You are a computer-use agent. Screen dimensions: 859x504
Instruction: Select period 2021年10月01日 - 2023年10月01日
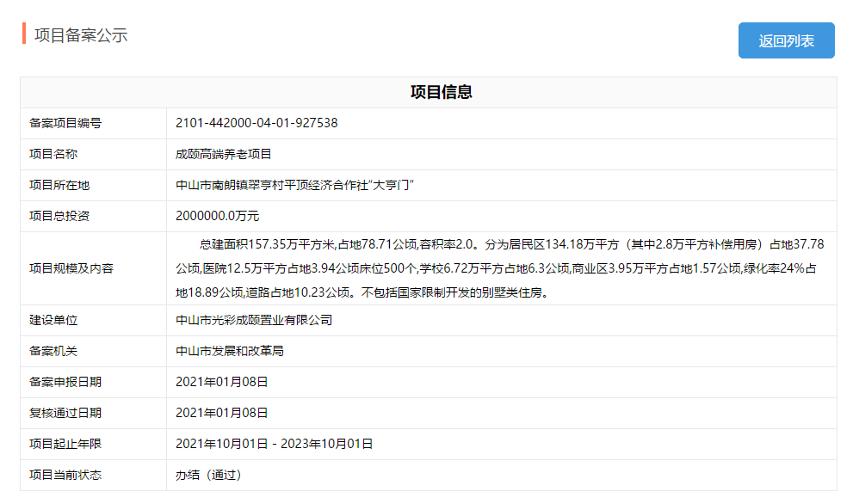(x=274, y=444)
